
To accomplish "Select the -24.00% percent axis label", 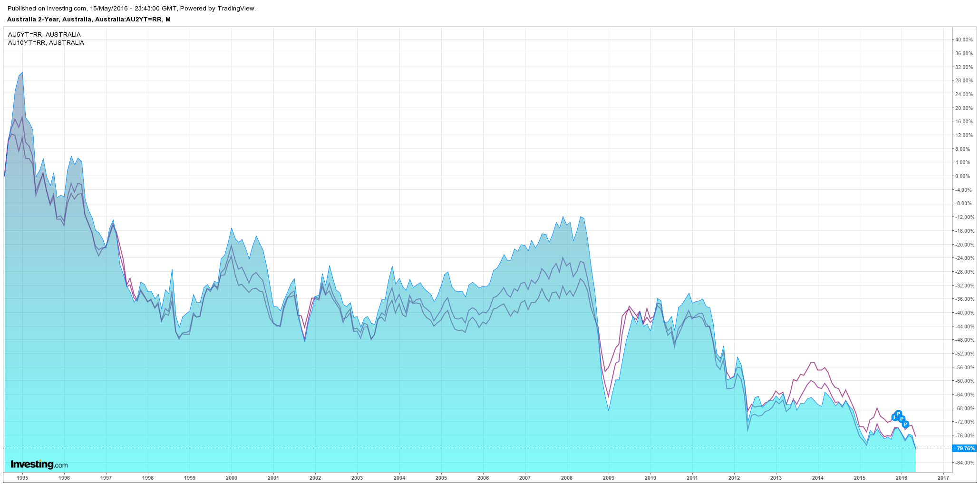I will 965,258.
